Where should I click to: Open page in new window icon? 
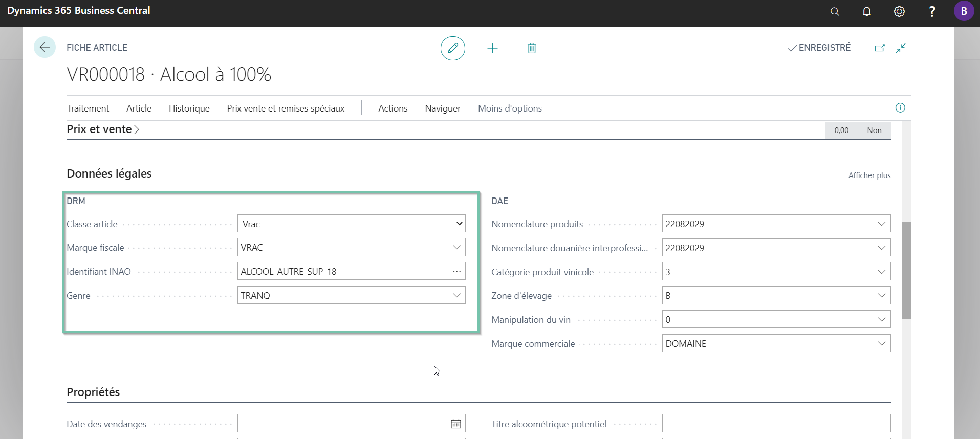pyautogui.click(x=880, y=48)
